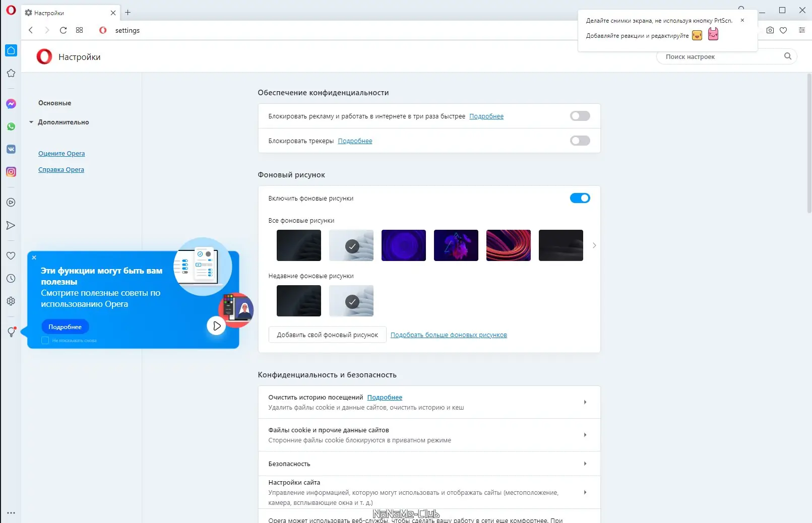812x523 pixels.
Task: Open Speed Dial home in sidebar
Action: (x=11, y=50)
